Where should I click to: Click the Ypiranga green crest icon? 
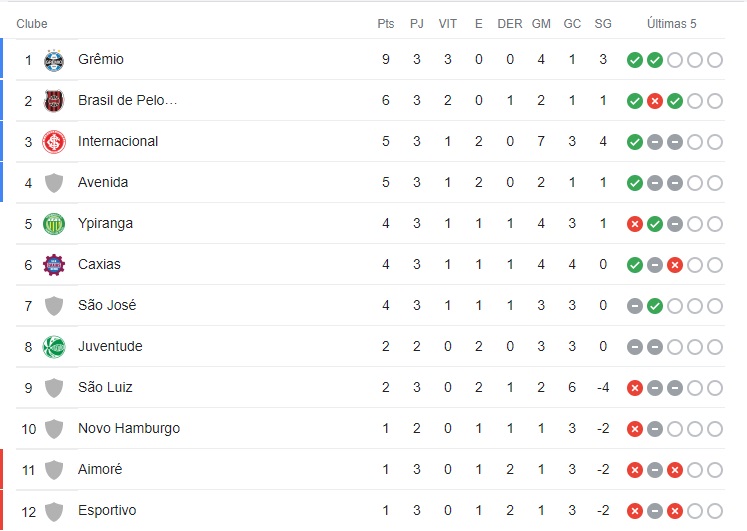pos(54,224)
